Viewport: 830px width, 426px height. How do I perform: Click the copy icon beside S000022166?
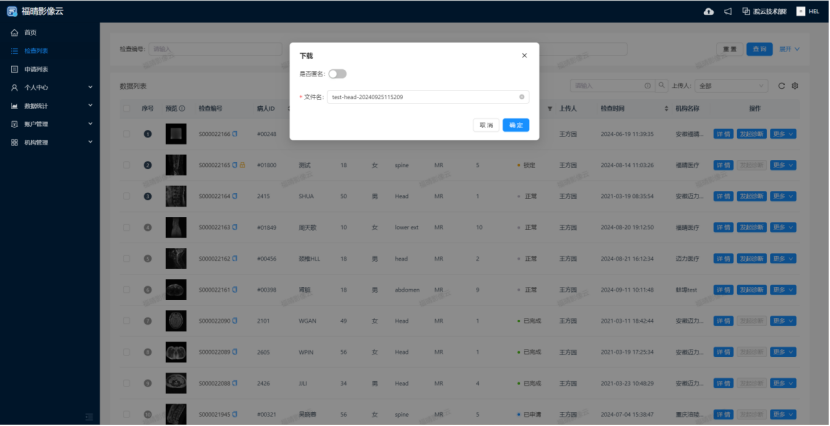[235, 133]
